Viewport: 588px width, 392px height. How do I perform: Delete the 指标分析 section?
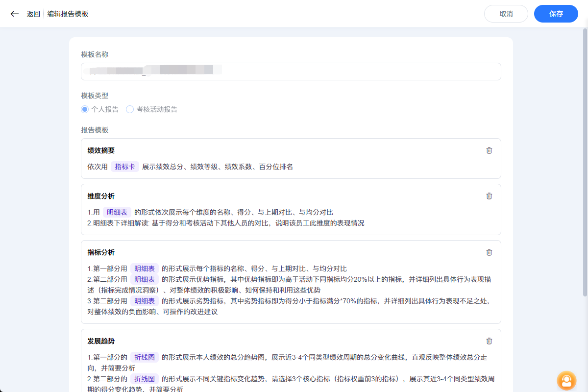point(489,252)
